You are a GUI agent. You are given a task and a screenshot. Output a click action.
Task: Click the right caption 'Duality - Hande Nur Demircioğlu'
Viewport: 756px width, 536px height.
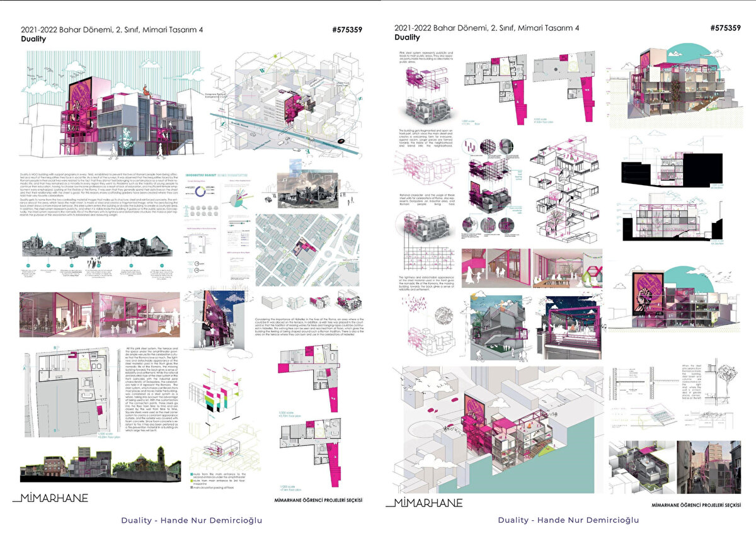(568, 520)
